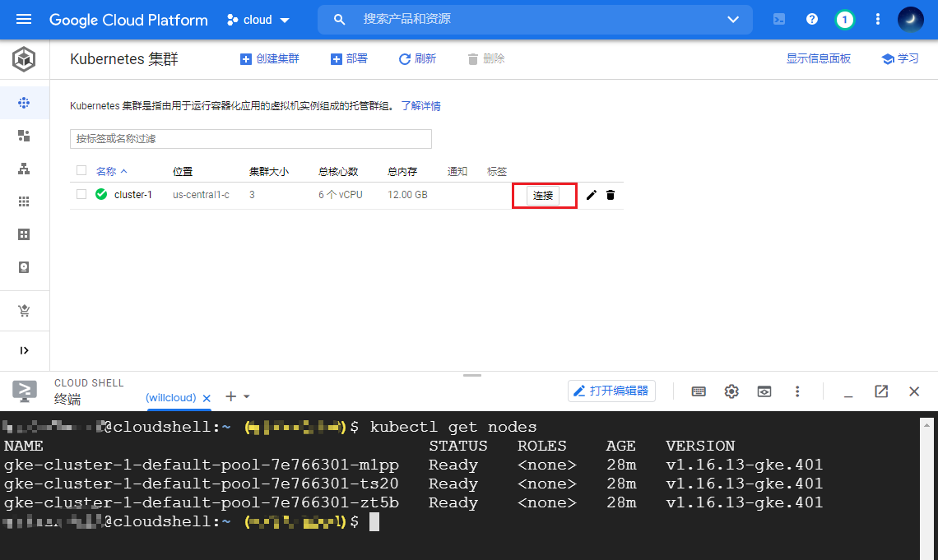Click 显示信息面板 show info panel
Screen dimensions: 938x560
click(819, 58)
